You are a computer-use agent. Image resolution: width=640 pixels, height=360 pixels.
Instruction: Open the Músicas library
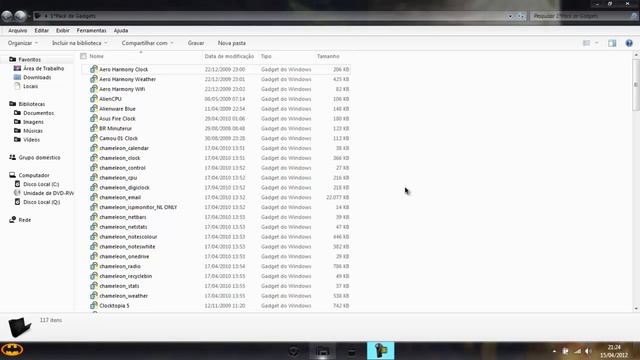(33, 131)
